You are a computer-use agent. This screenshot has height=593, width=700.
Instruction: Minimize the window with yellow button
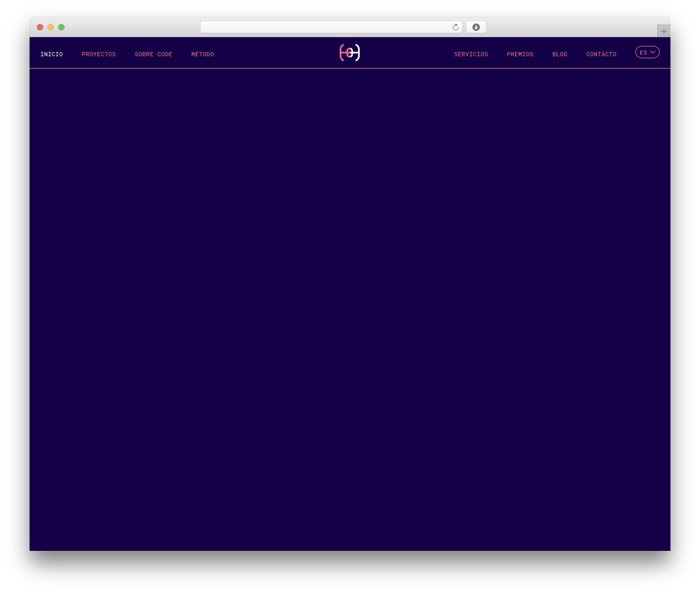tap(51, 27)
